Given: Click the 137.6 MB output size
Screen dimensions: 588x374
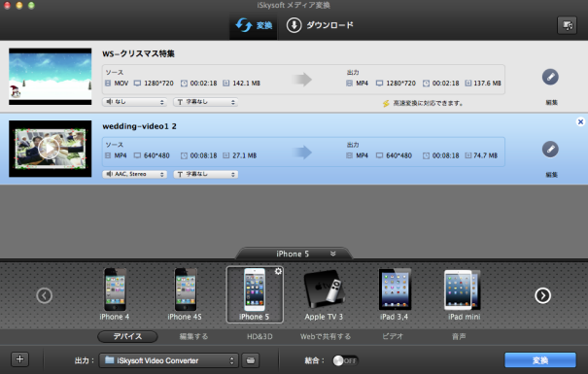Looking at the screenshot, I should [x=487, y=84].
